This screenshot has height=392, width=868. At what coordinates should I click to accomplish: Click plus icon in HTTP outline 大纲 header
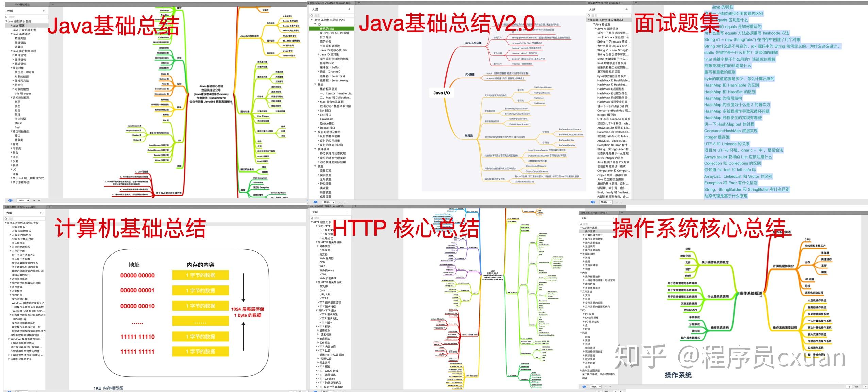pyautogui.click(x=347, y=212)
